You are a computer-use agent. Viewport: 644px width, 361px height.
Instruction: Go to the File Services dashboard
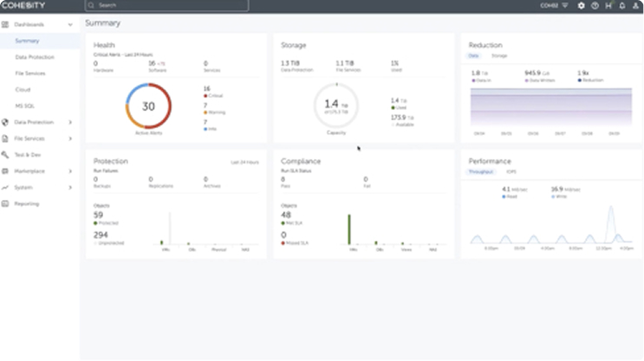30,74
